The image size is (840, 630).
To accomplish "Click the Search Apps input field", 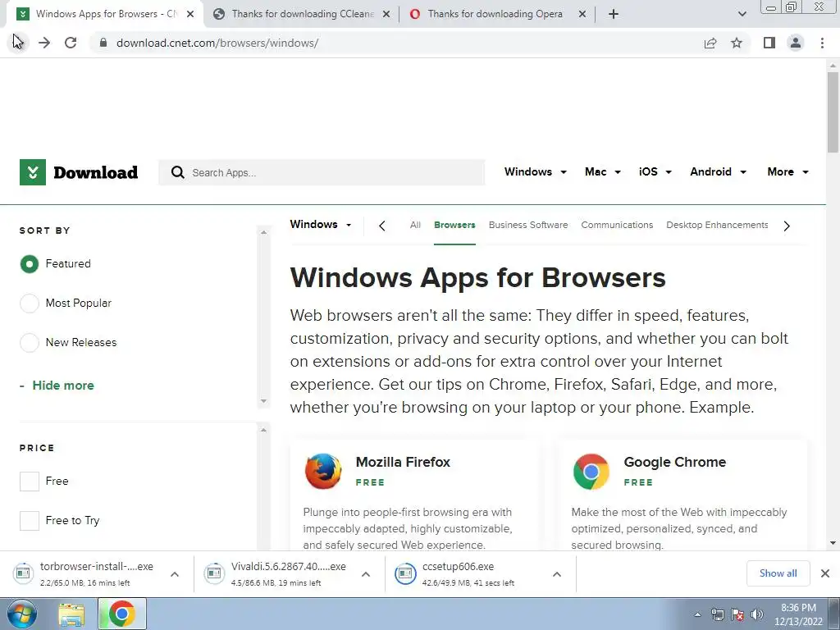I will [x=322, y=172].
